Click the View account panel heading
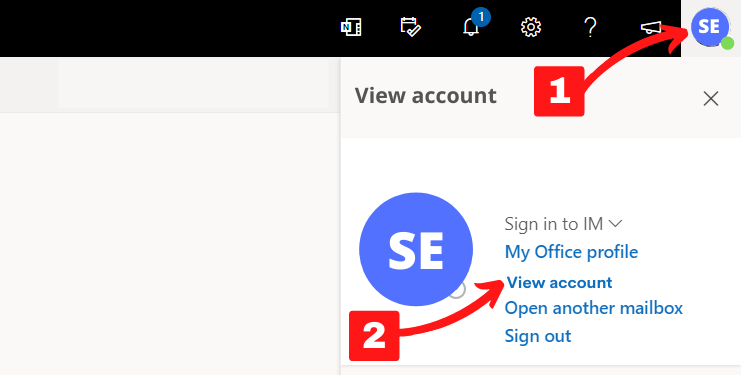 (x=425, y=95)
